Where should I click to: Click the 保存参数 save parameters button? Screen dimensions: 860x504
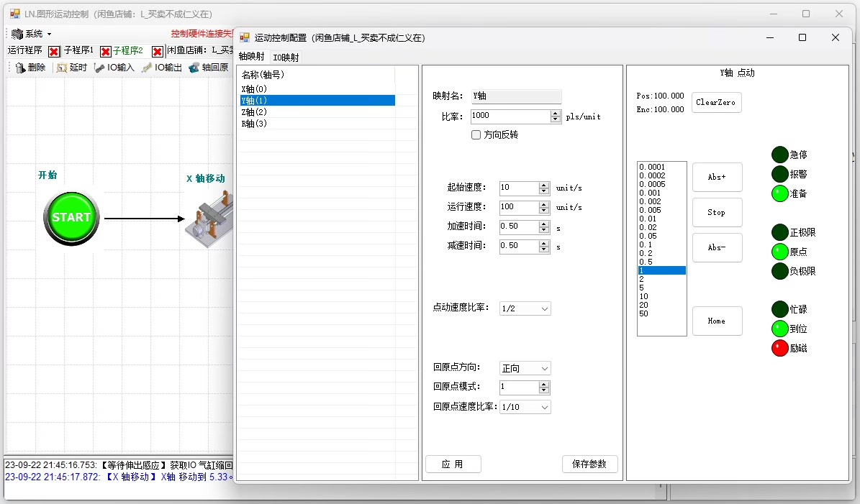coord(589,464)
